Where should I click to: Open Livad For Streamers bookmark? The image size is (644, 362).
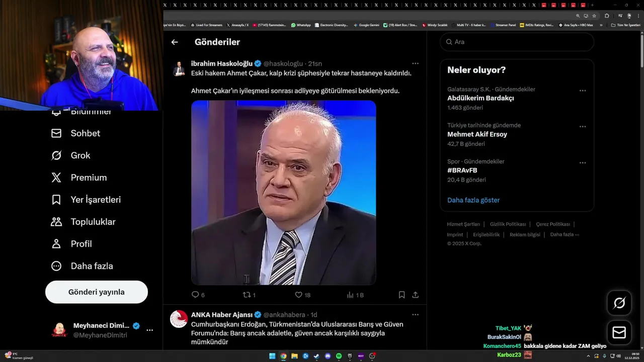[x=206, y=25]
